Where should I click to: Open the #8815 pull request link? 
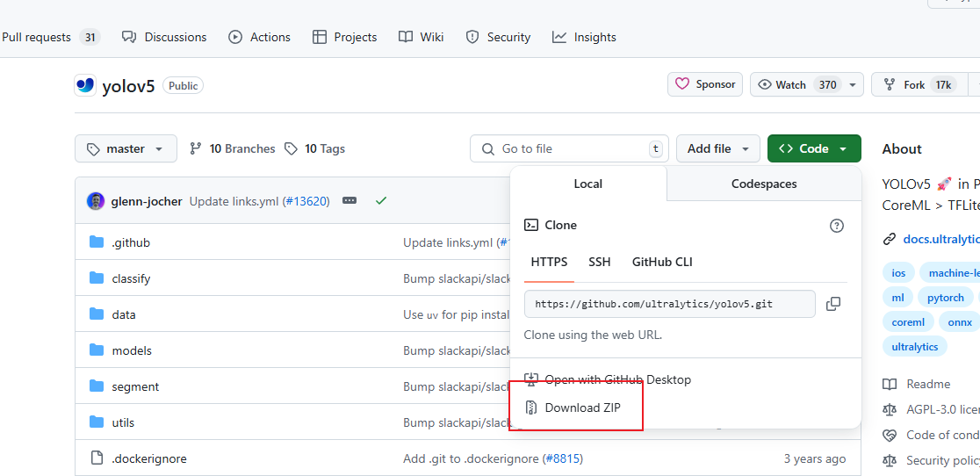[563, 458]
